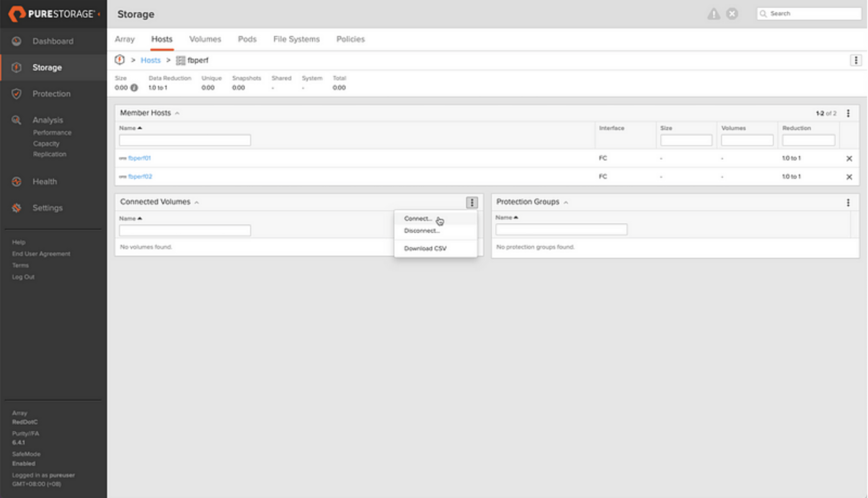868x498 pixels.
Task: Open Performance under Analysis
Action: [52, 133]
